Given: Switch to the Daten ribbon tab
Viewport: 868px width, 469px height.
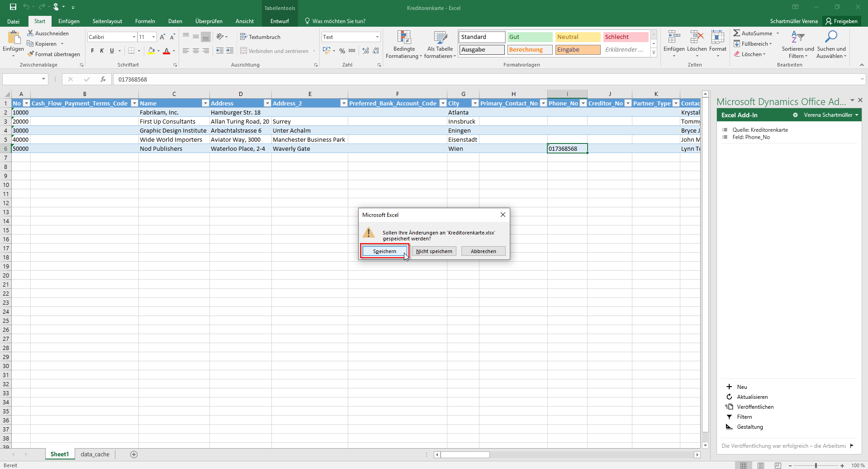Looking at the screenshot, I should click(175, 21).
